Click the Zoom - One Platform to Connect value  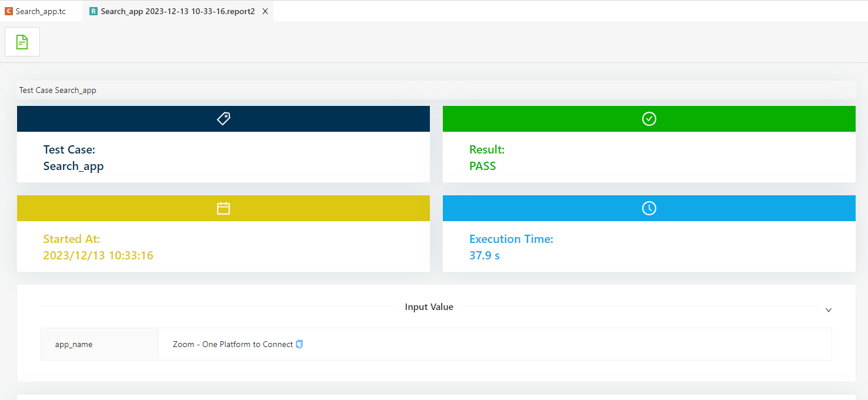pos(233,344)
